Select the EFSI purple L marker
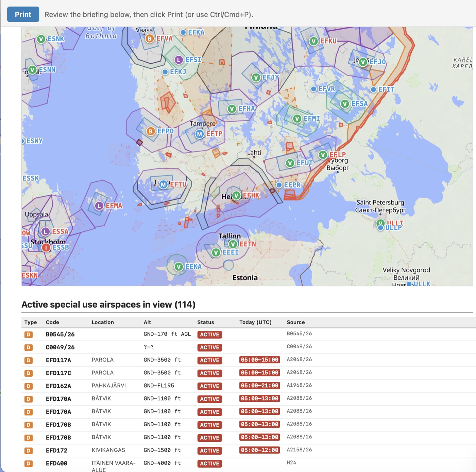The width and height of the screenshot is (476, 472). tap(178, 60)
